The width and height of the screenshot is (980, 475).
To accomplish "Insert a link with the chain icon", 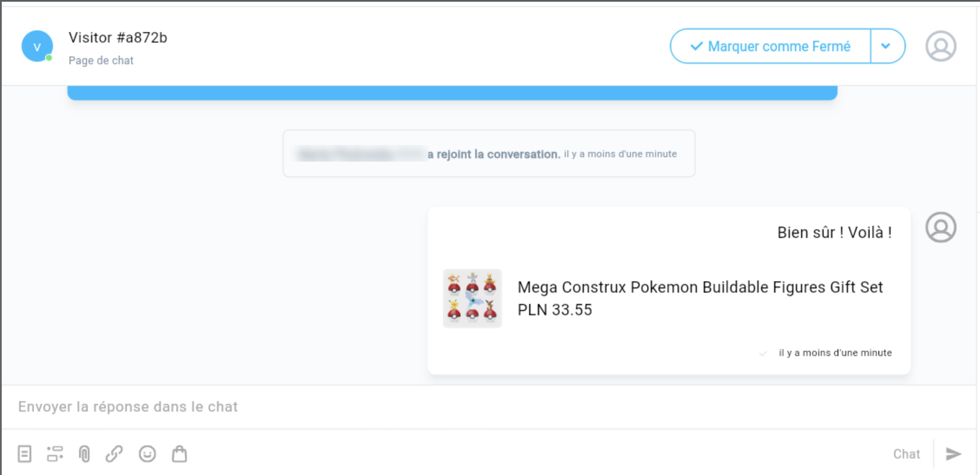I will click(114, 454).
